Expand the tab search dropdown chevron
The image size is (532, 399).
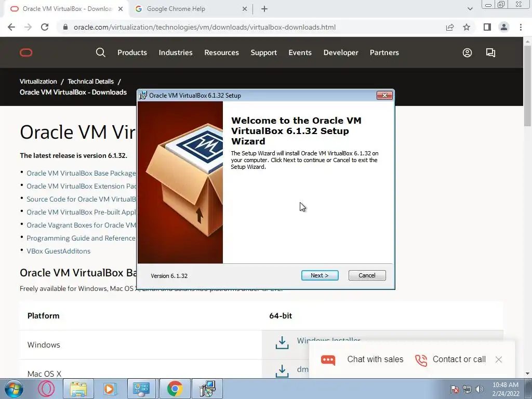[x=470, y=9]
